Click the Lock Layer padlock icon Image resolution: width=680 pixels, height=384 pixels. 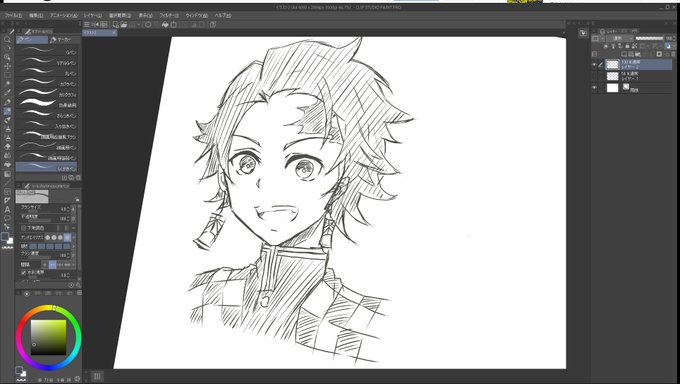coord(628,46)
